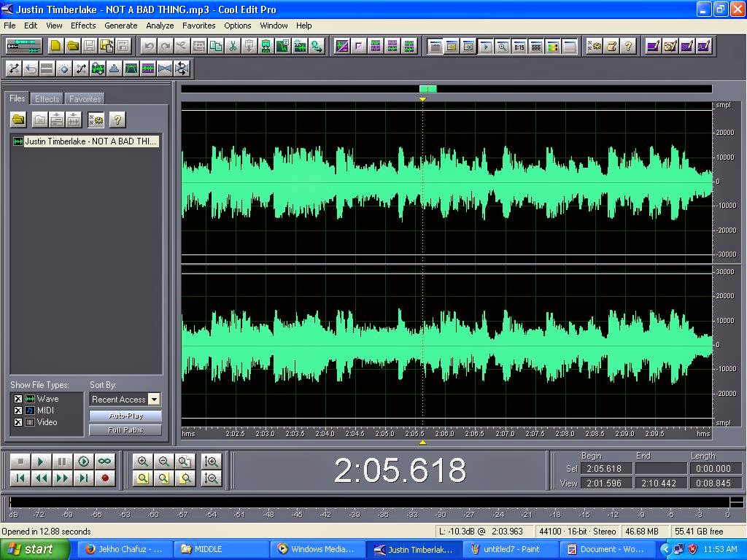The width and height of the screenshot is (747, 560).
Task: Click the scissors Cut icon
Action: tap(233, 46)
